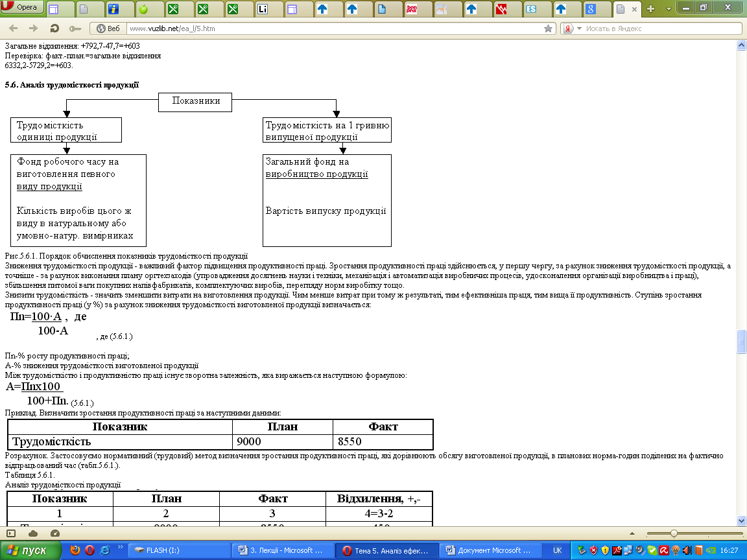The height and width of the screenshot is (560, 747).
Task: Click the volume speaker icon in the system tray
Action: click(687, 550)
